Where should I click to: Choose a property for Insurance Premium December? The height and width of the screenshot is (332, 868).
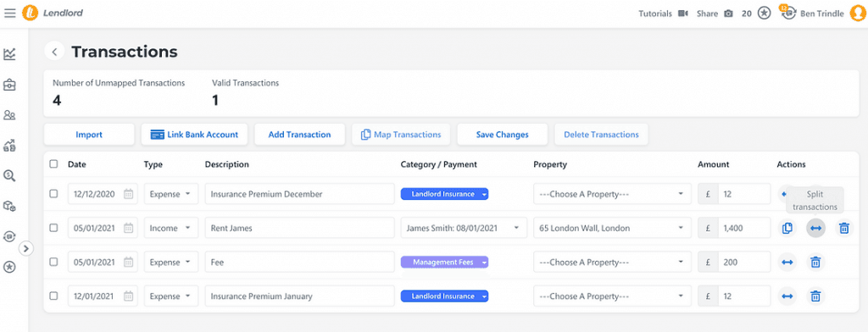[612, 194]
